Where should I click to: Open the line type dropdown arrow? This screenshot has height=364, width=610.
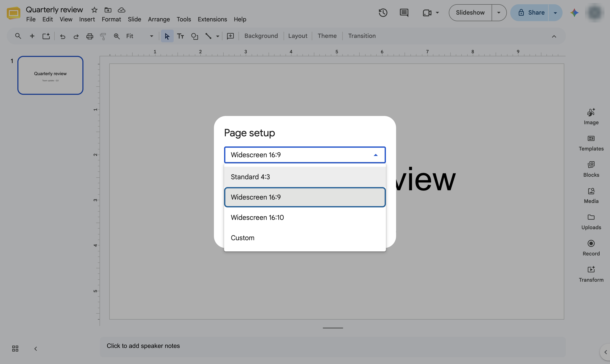pos(218,36)
